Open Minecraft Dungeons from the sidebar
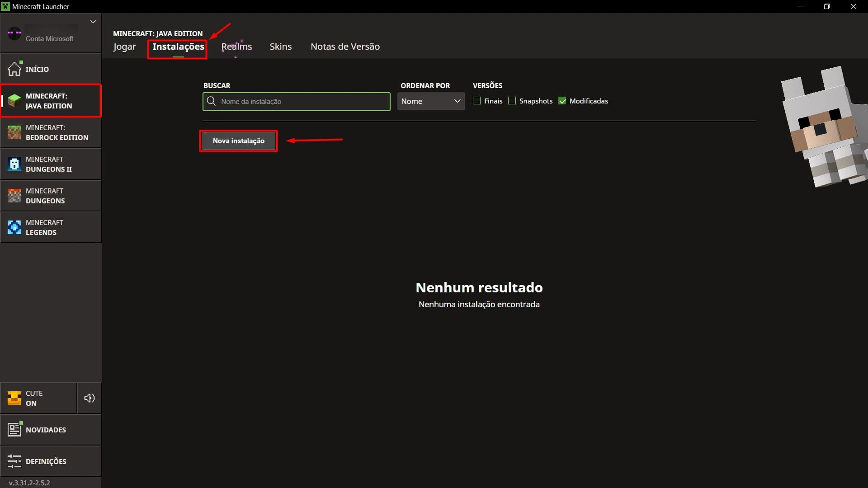Image resolution: width=868 pixels, height=488 pixels. (x=51, y=196)
